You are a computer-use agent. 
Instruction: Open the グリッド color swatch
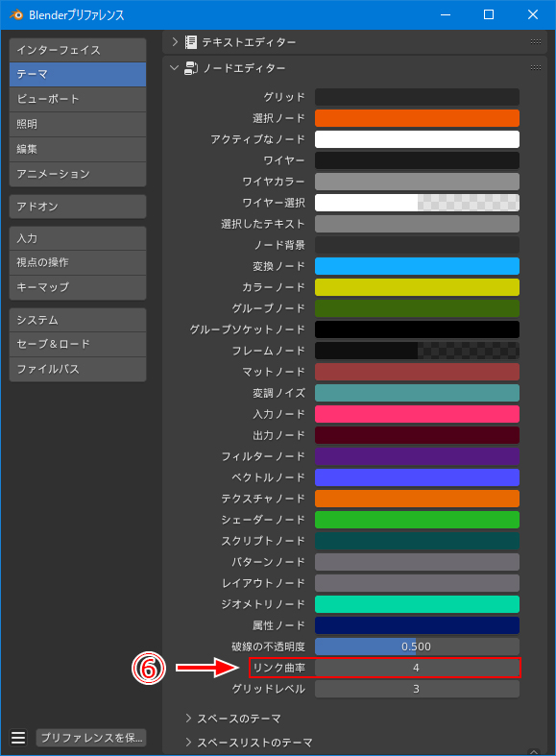pyautogui.click(x=418, y=97)
